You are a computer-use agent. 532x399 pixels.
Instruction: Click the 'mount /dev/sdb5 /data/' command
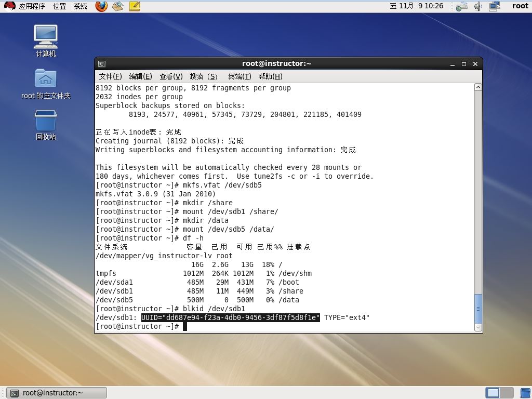click(229, 229)
